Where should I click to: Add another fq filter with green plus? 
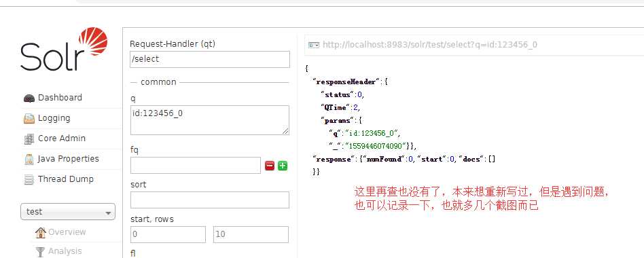point(283,166)
